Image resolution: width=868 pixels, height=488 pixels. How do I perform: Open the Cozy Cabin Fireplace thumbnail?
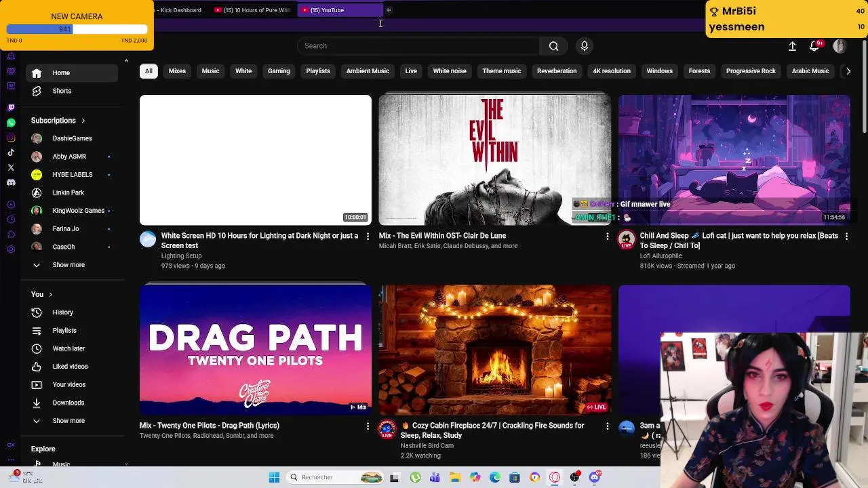pyautogui.click(x=495, y=350)
